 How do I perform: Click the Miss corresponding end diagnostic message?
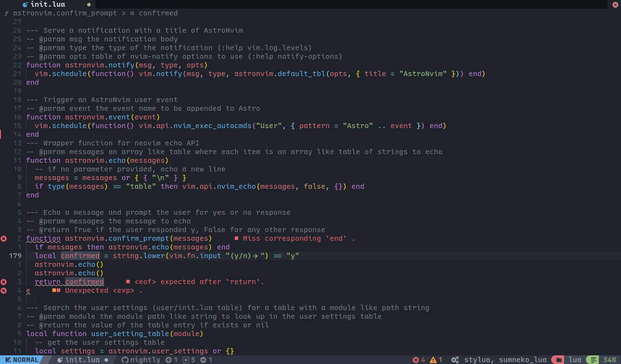294,238
